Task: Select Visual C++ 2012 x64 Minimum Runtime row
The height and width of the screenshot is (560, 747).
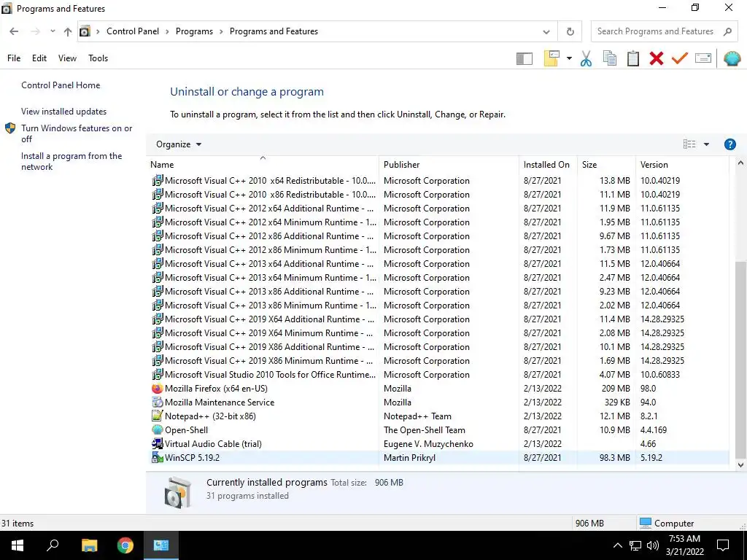Action: [x=438, y=222]
